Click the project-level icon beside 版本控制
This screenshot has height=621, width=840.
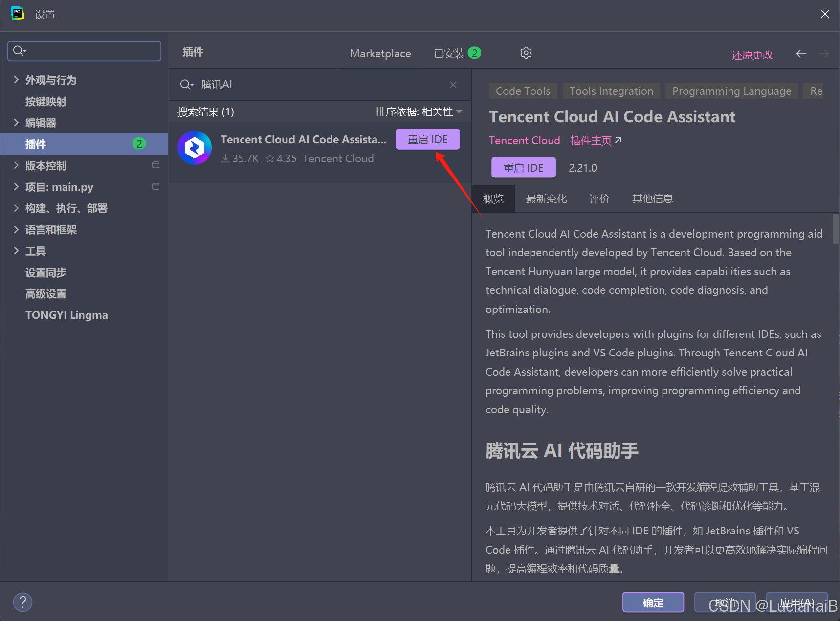click(x=156, y=165)
